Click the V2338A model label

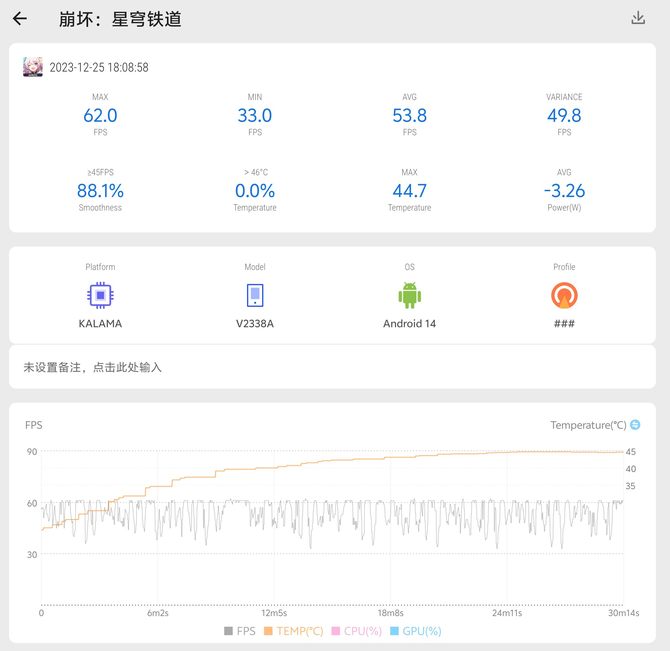(x=255, y=323)
